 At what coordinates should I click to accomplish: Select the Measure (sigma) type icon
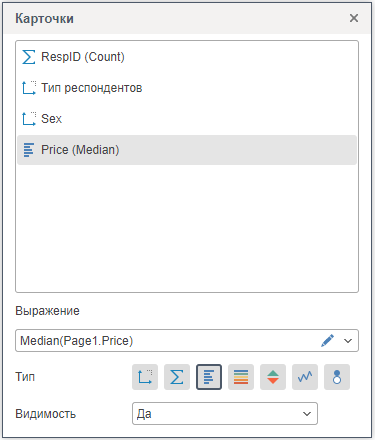click(x=177, y=377)
